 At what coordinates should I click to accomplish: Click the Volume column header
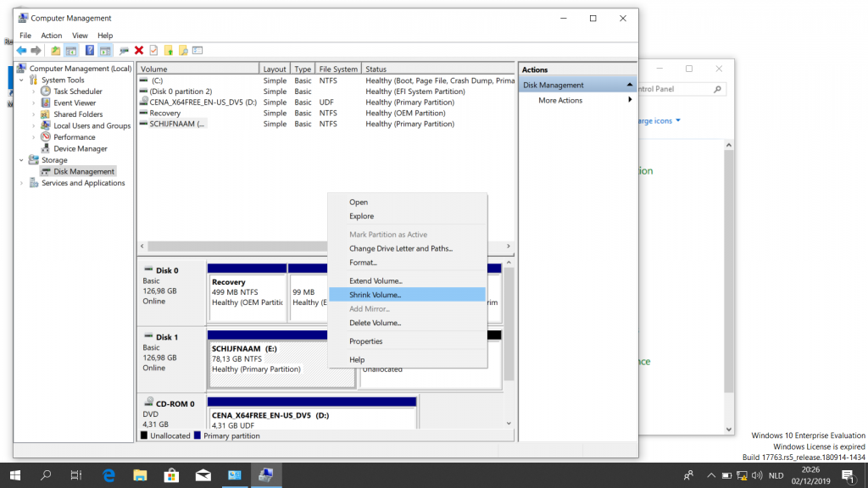point(198,69)
